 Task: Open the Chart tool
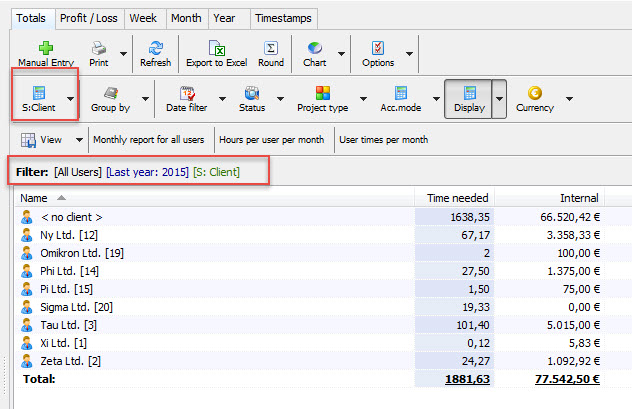[x=314, y=48]
